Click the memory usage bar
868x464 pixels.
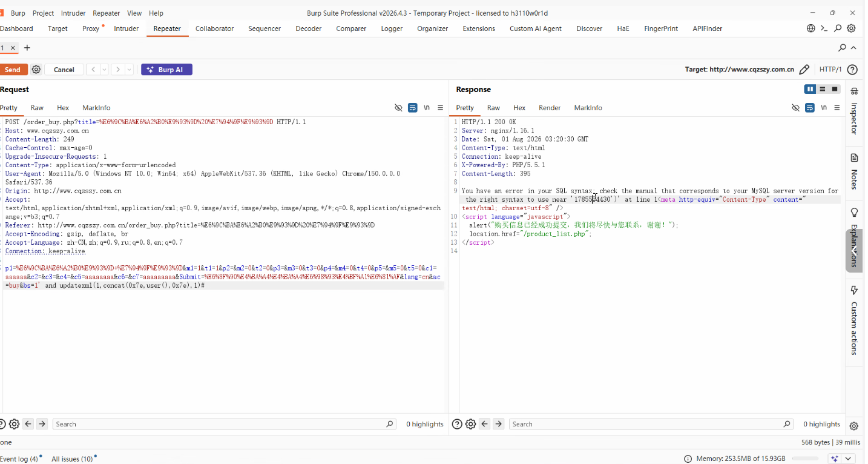click(807, 459)
